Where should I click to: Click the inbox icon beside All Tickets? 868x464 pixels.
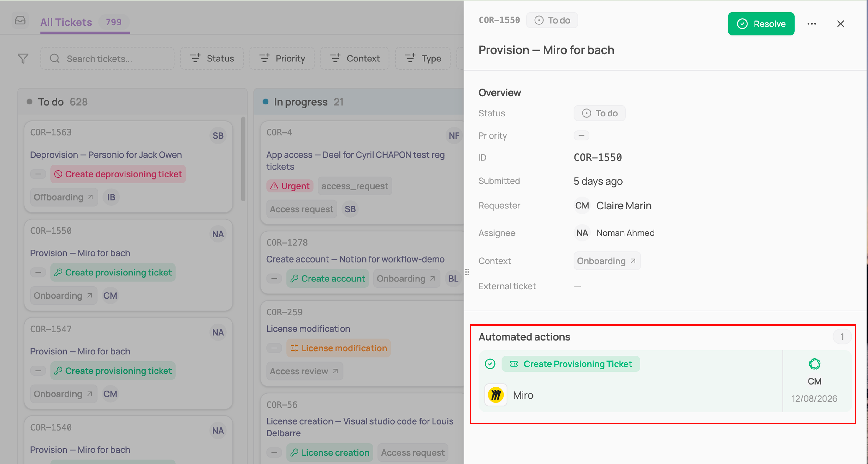point(20,21)
